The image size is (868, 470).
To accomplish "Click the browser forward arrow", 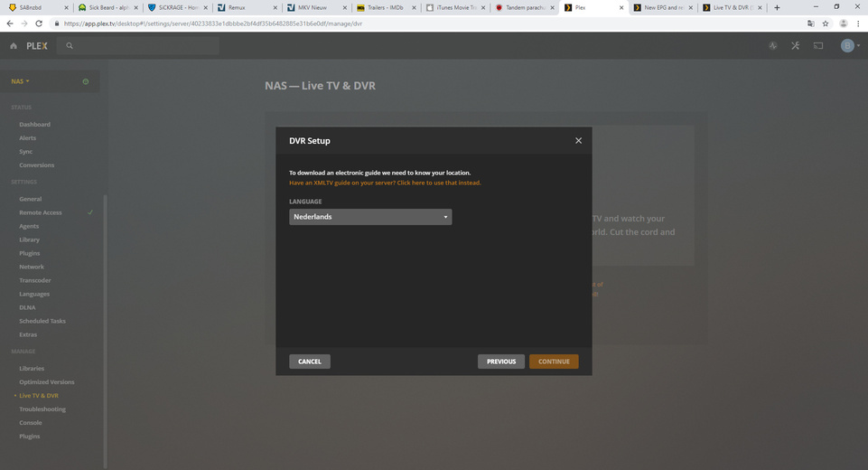I will (x=23, y=23).
